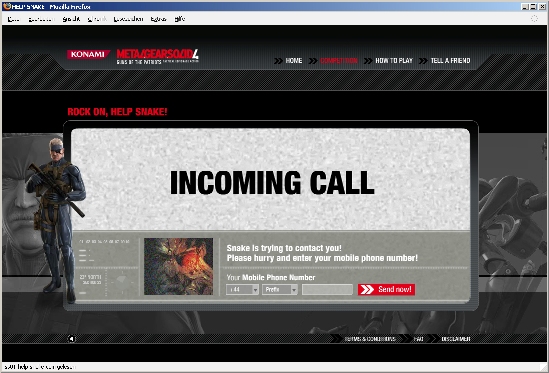Click the Firefox icon in title bar

tap(7, 6)
